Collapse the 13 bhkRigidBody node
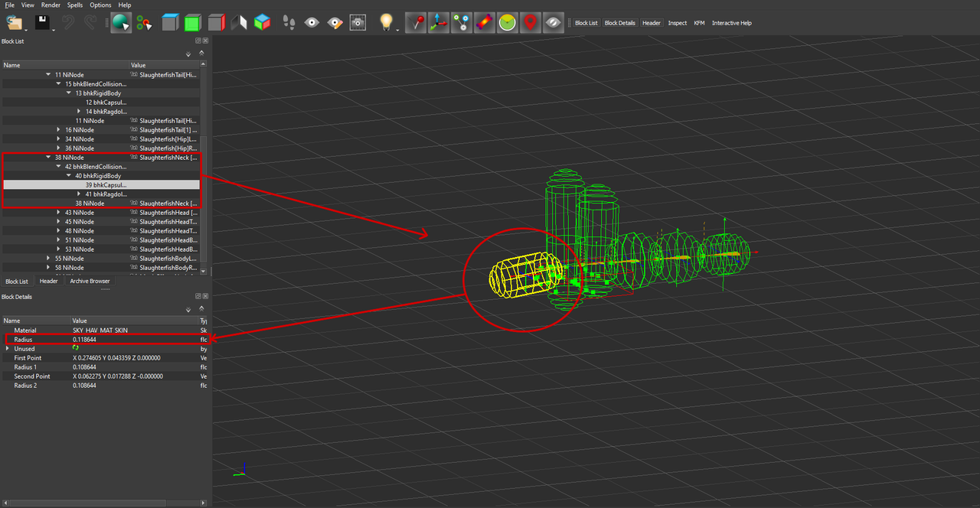The height and width of the screenshot is (508, 980). click(x=68, y=93)
